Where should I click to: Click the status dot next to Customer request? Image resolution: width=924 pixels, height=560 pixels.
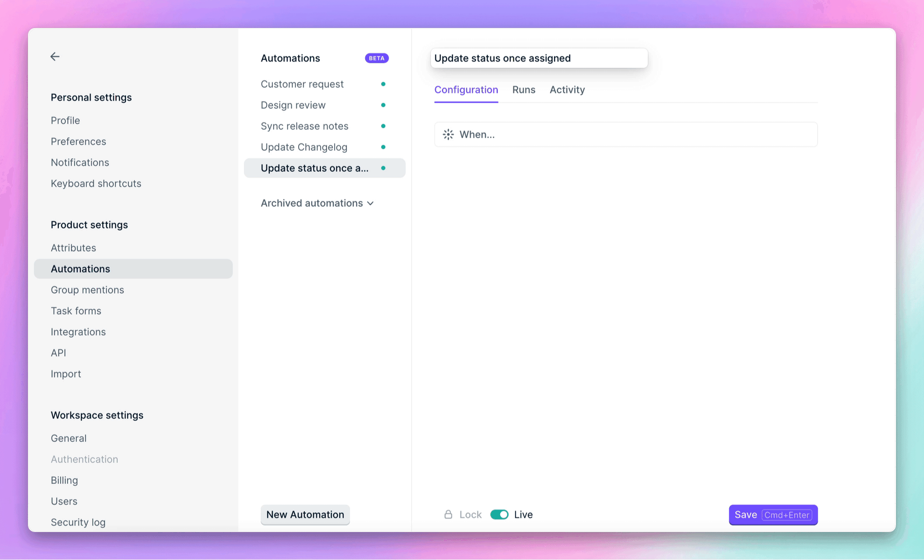[383, 84]
